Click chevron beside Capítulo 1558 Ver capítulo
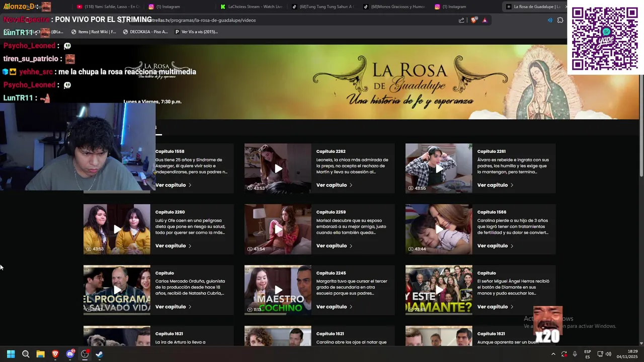The height and width of the screenshot is (362, 644). 190,185
